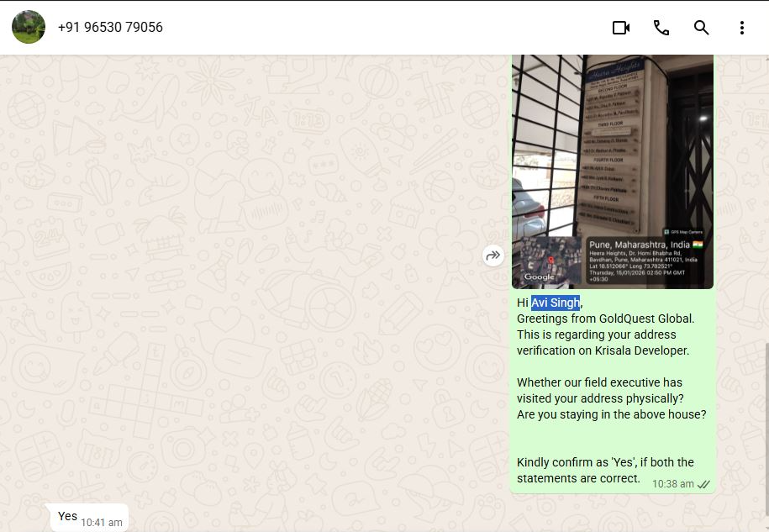Click the 'verification on Krisala Developer.' line
This screenshot has height=532, width=769.
[603, 350]
